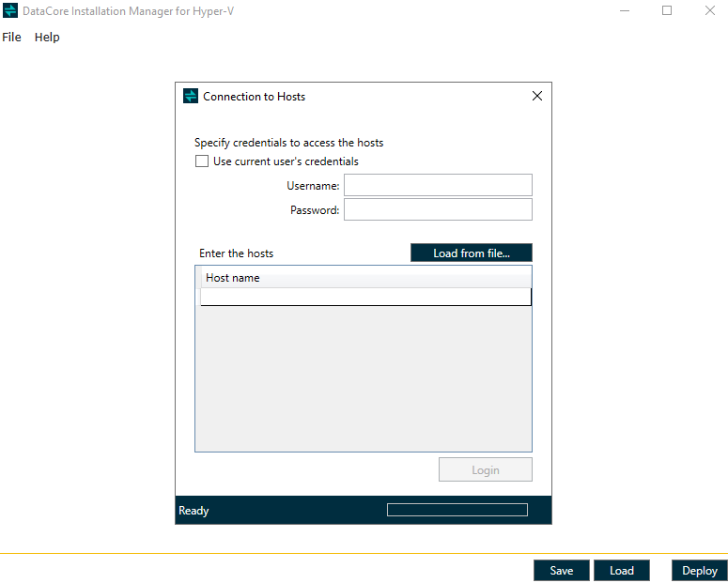The height and width of the screenshot is (583, 728).
Task: Maximize the DataCore Installation Manager window
Action: click(667, 10)
